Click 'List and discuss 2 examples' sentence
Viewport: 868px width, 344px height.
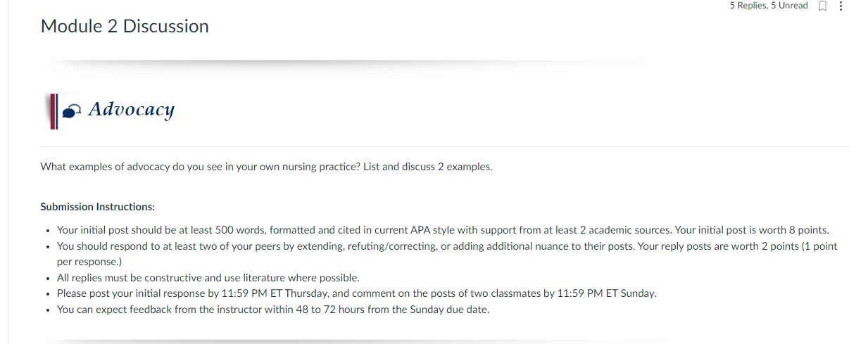click(427, 167)
